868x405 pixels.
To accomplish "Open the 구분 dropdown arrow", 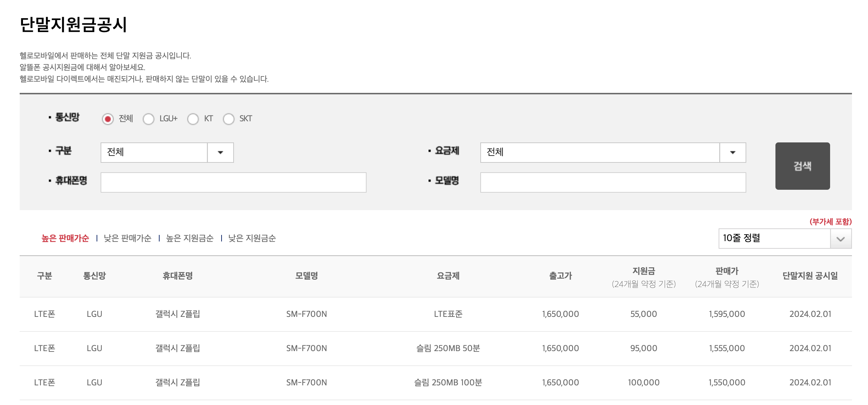I will pos(220,153).
